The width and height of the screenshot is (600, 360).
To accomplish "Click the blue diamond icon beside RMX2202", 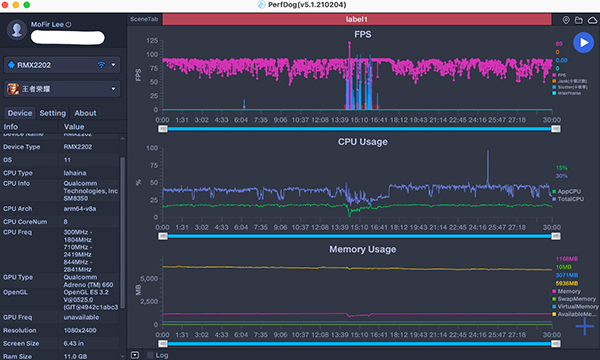I will [11, 65].
